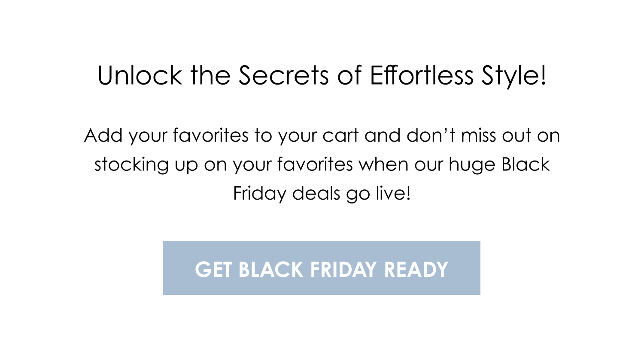
Task: Click the paragraph line starting with stocking up
Action: click(322, 165)
